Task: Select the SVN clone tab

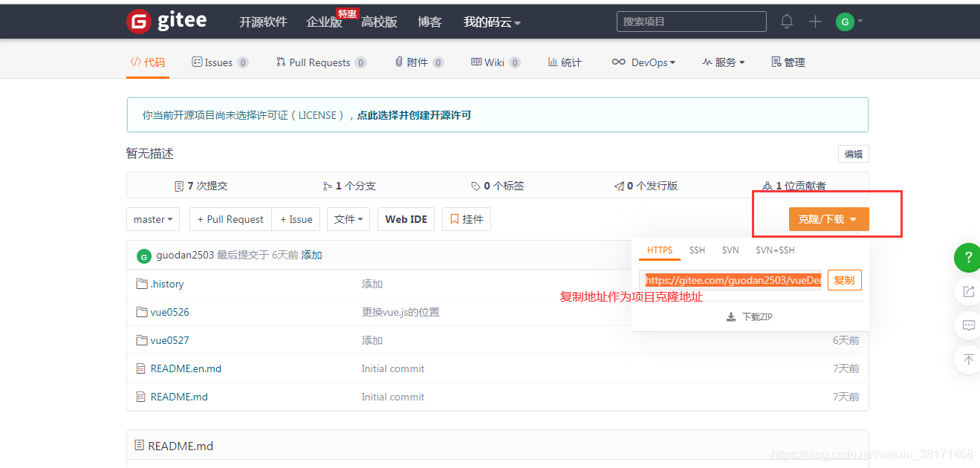Action: click(x=730, y=250)
